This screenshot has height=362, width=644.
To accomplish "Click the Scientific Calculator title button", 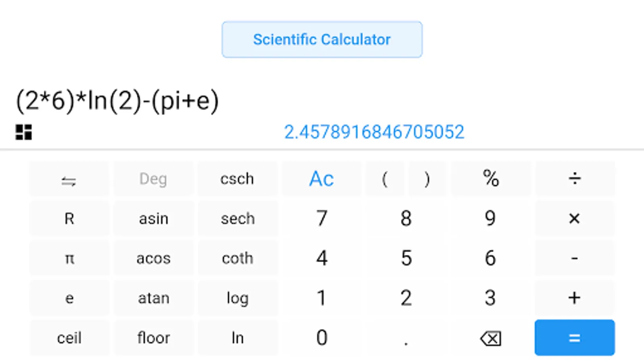I will 322,39.
